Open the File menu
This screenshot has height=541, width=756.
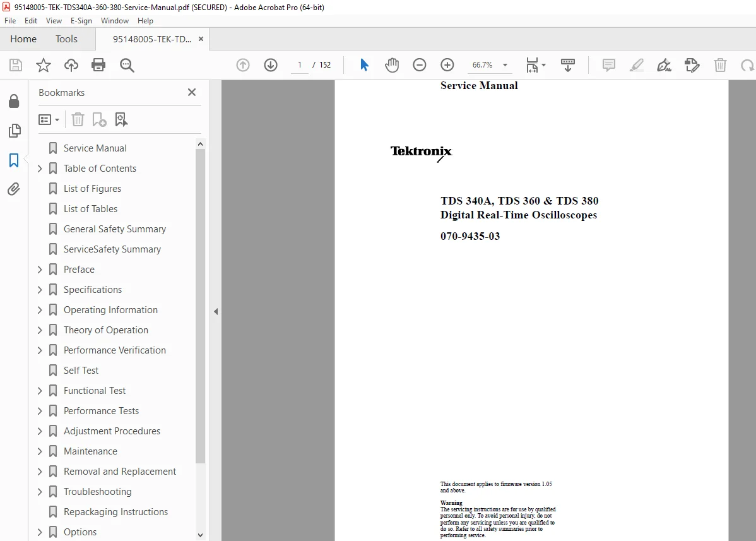(x=10, y=21)
